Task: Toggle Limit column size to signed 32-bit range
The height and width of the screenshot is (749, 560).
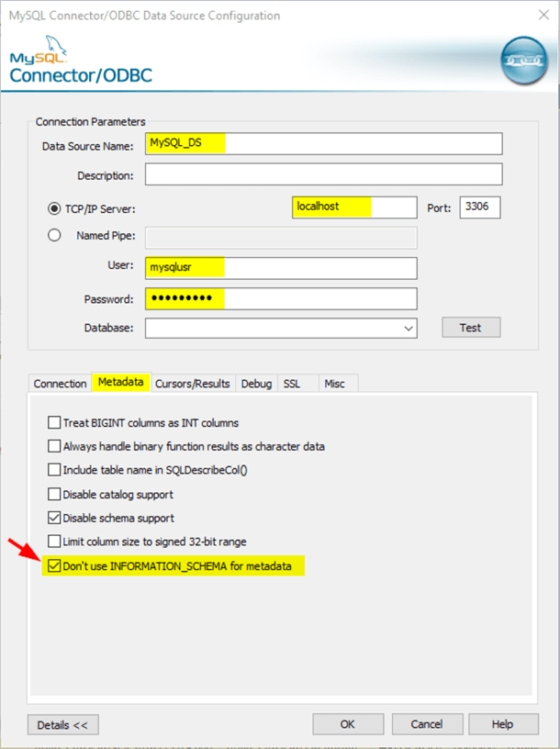Action: pyautogui.click(x=54, y=542)
